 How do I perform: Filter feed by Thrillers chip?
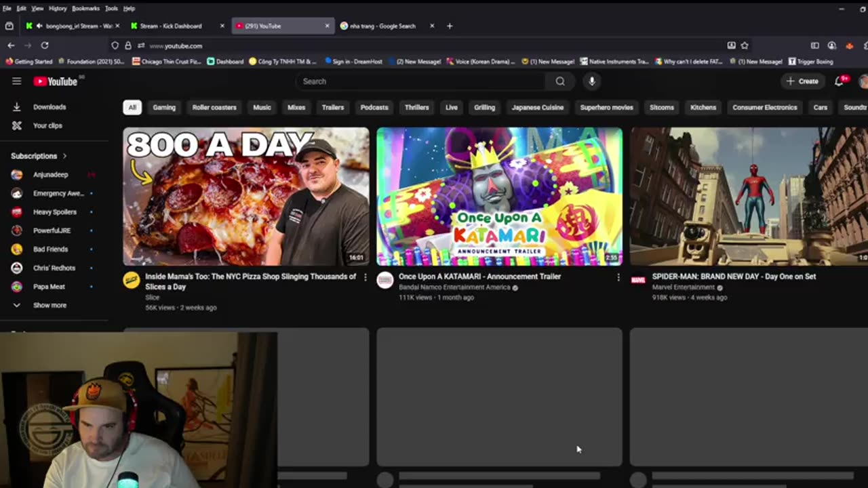(x=416, y=107)
